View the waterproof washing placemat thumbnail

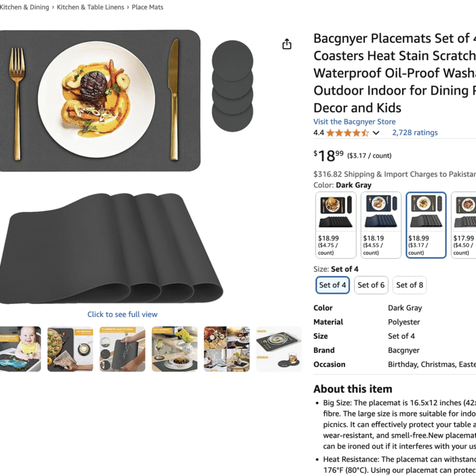(x=123, y=349)
